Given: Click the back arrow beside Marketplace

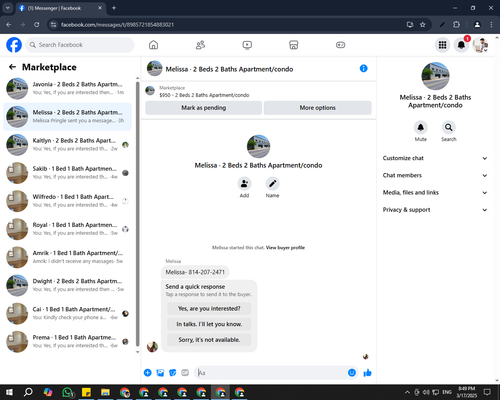Looking at the screenshot, I should click(x=12, y=67).
